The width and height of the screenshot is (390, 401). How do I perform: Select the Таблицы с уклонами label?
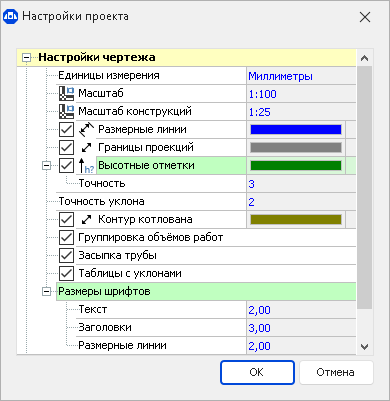click(130, 274)
